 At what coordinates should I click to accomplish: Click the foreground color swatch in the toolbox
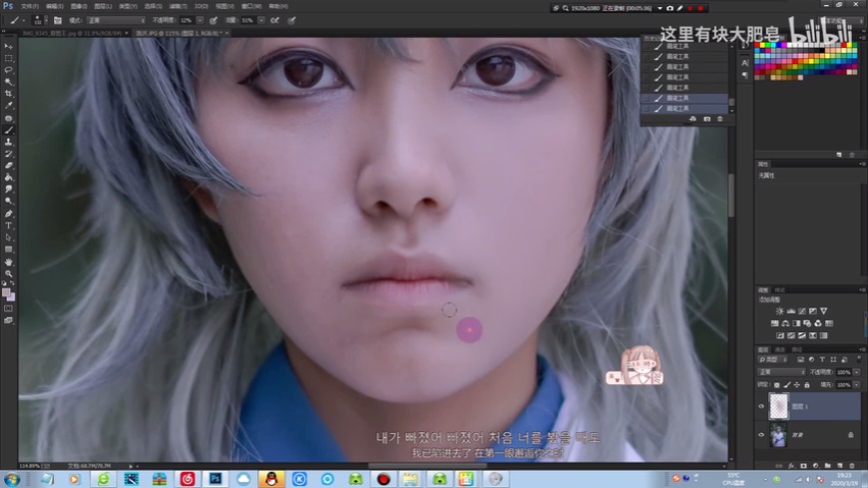click(6, 292)
